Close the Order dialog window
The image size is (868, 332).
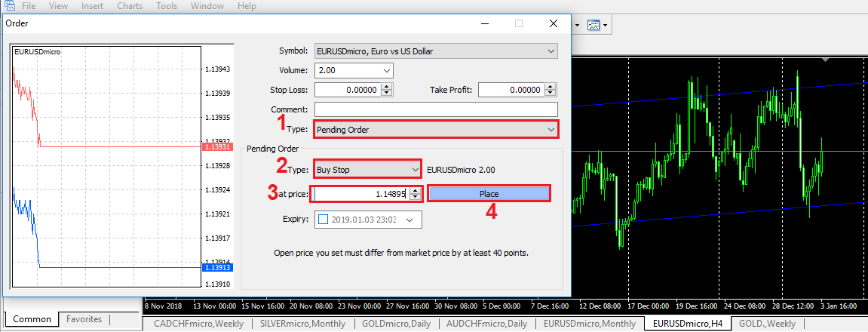coord(554,23)
